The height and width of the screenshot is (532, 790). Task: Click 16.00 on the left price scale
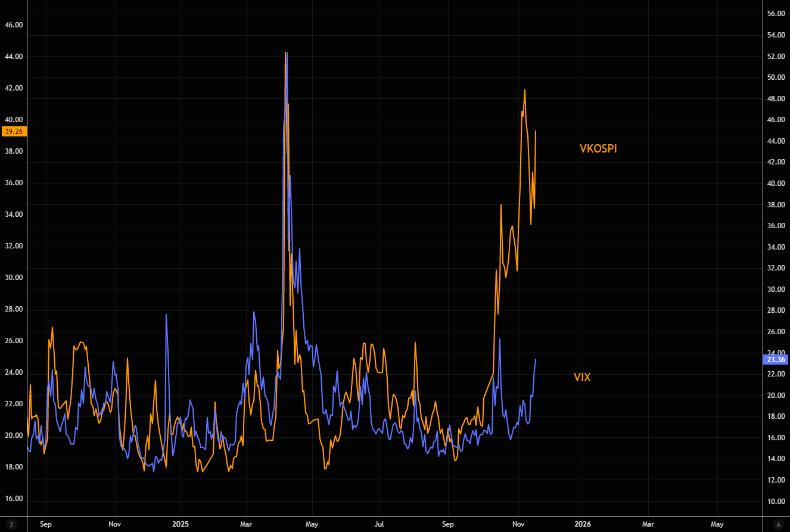pos(13,499)
